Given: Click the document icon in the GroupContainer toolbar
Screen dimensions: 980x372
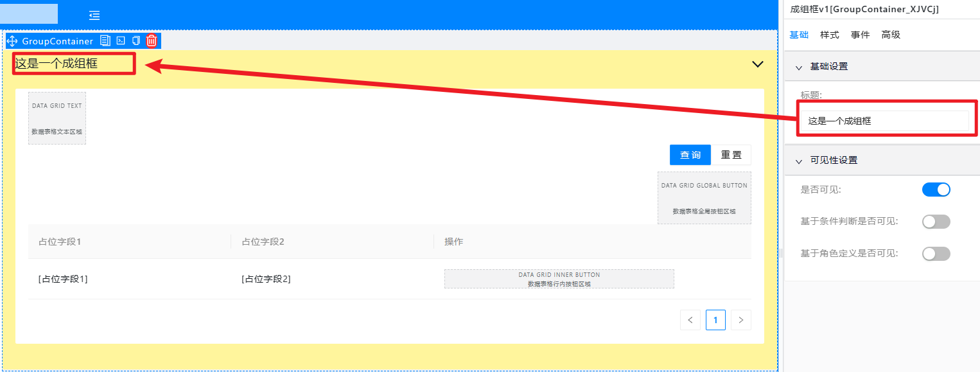Looking at the screenshot, I should click(x=105, y=40).
